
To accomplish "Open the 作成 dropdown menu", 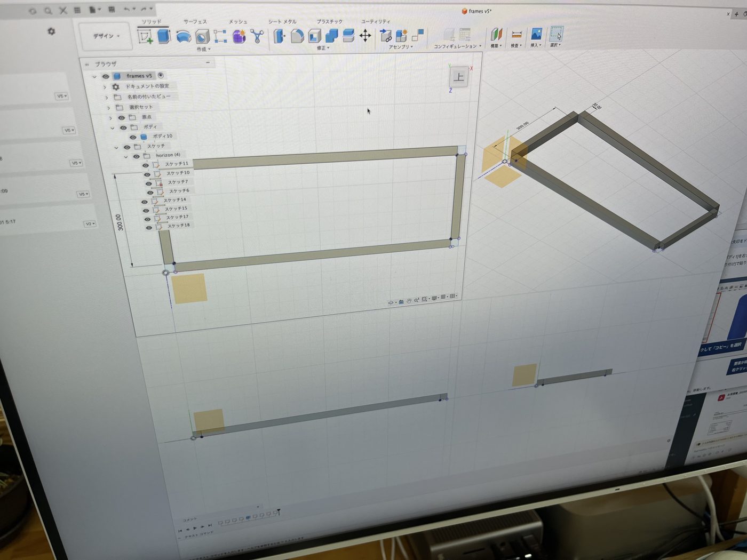I will (x=203, y=49).
